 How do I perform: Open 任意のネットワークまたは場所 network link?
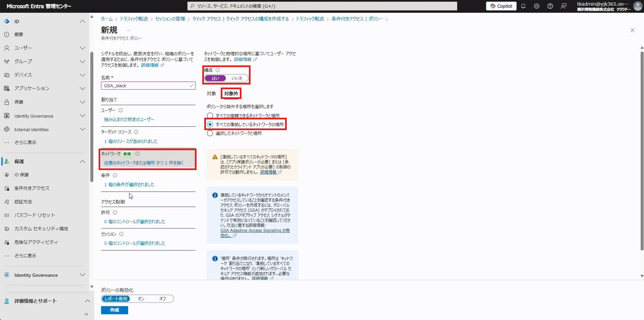144,163
